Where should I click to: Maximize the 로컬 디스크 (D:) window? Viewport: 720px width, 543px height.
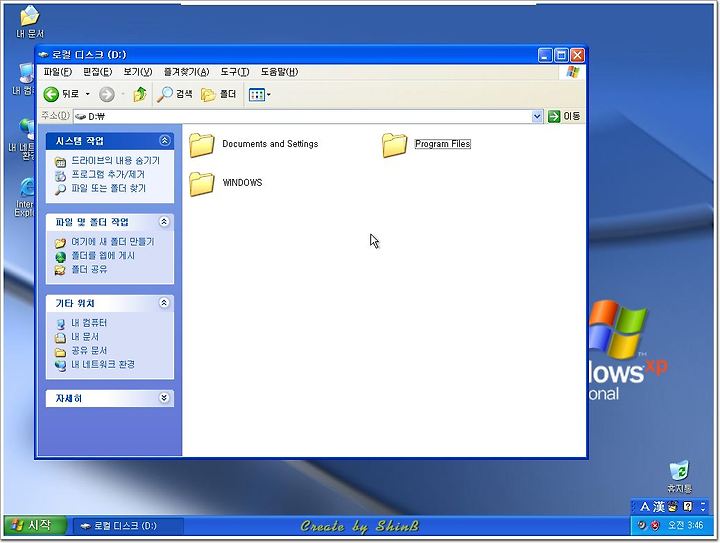[x=561, y=56]
